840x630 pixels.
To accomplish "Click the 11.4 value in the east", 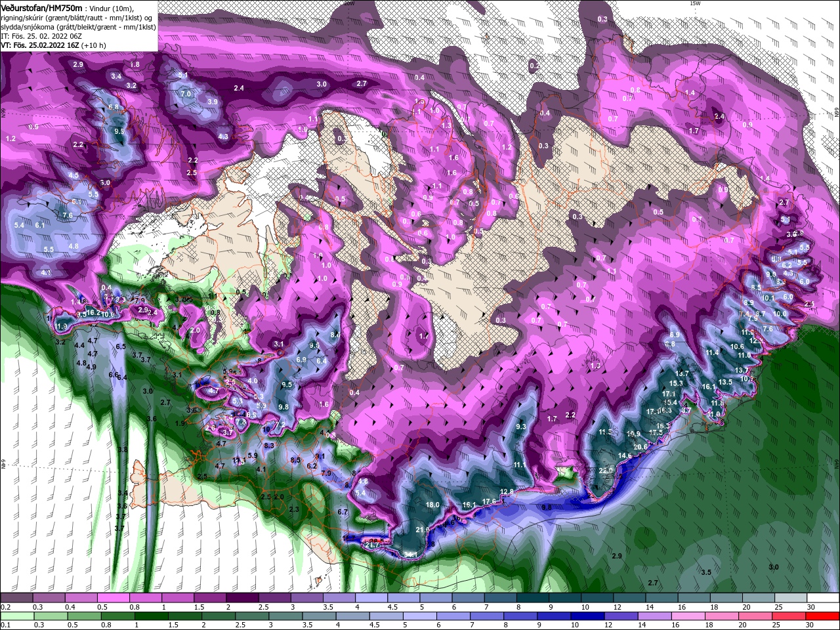I will tap(712, 352).
